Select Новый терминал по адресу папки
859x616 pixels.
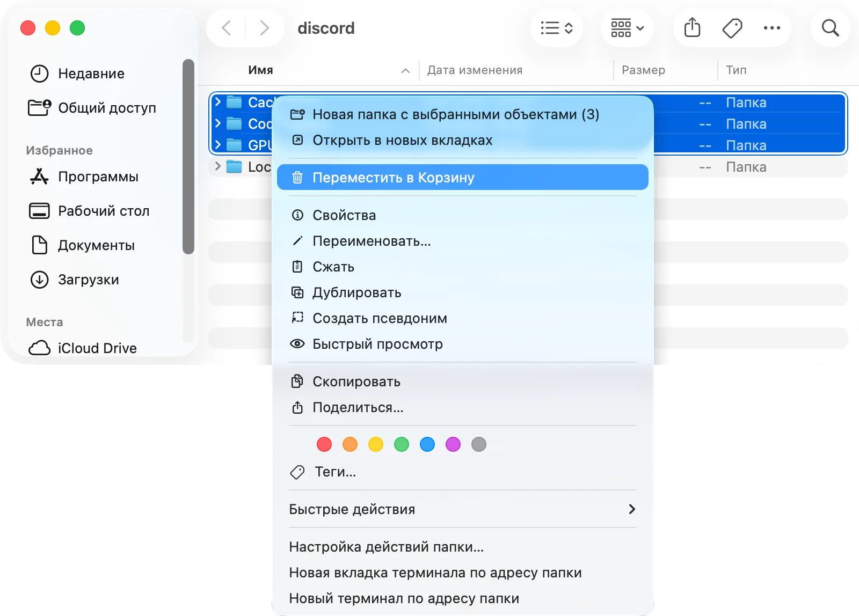pos(463,598)
